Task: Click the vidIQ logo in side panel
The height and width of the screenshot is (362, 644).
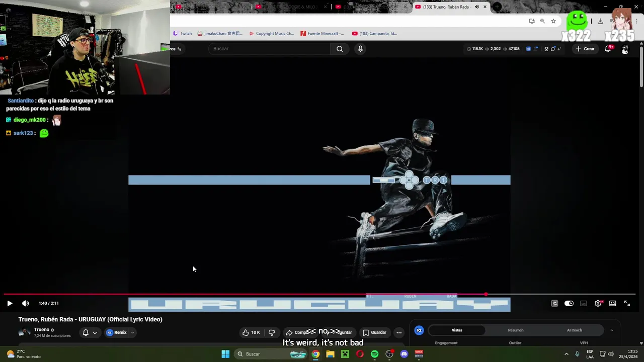Action: (419, 330)
